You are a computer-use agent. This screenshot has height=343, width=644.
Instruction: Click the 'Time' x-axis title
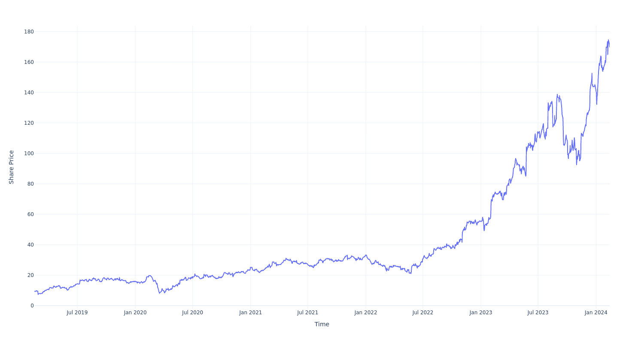[322, 324]
